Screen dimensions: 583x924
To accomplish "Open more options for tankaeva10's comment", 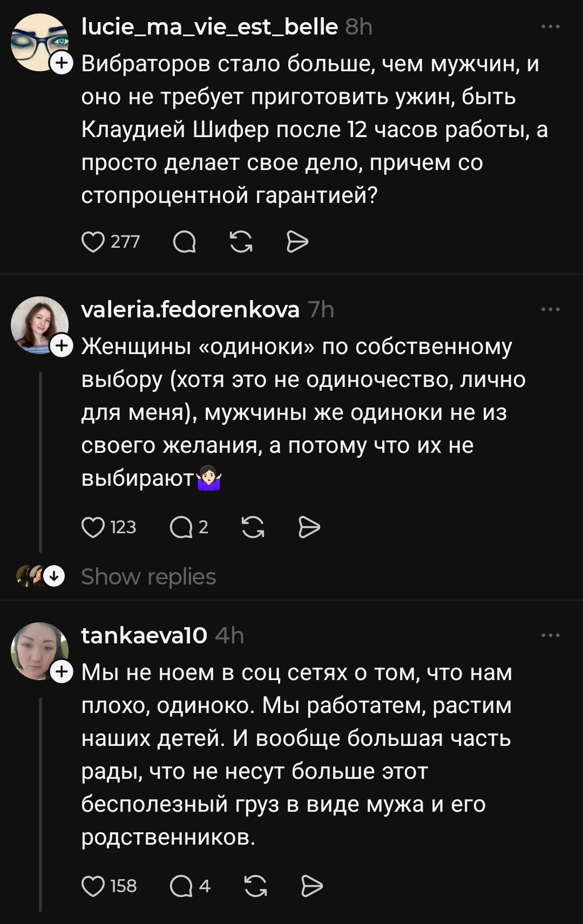I will tap(550, 635).
